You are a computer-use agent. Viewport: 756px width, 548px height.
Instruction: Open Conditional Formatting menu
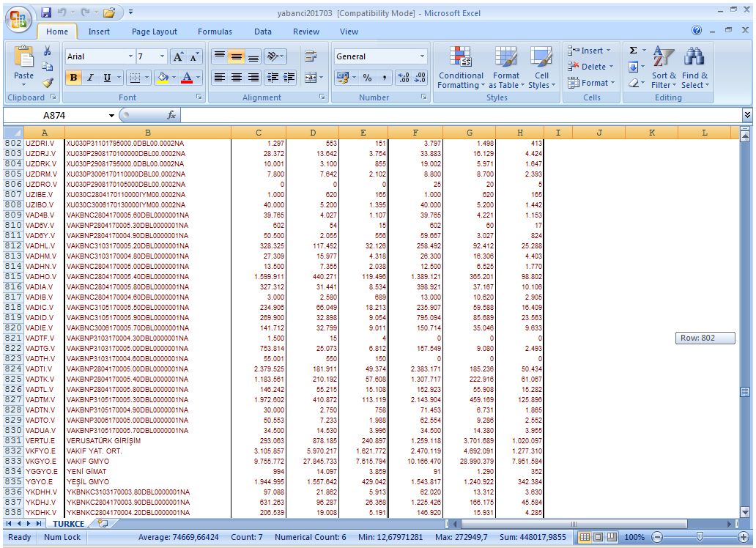pyautogui.click(x=461, y=67)
